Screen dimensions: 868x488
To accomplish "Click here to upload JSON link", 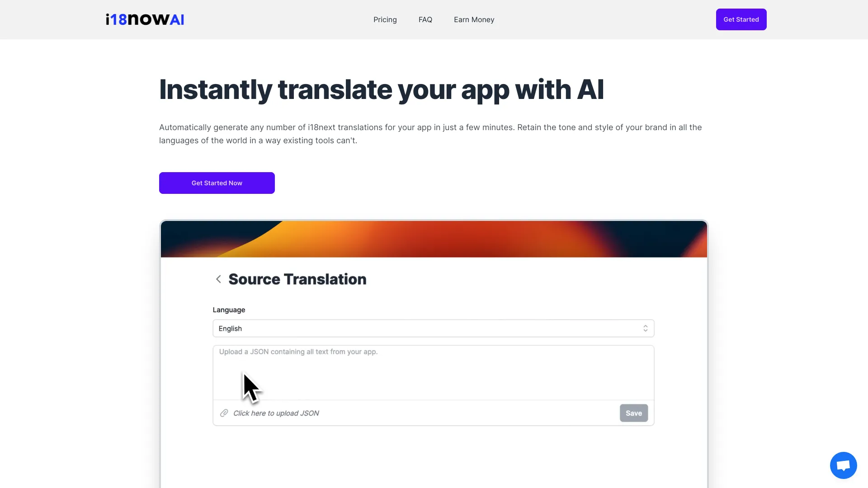I will 276,413.
